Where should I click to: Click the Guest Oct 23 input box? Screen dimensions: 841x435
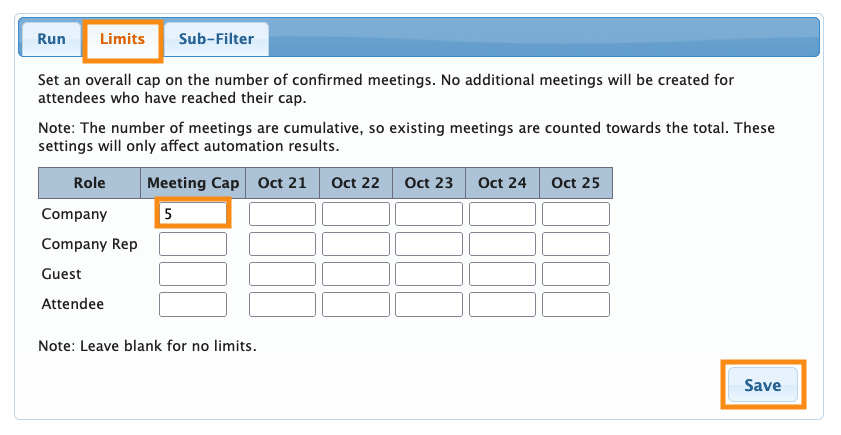(429, 274)
